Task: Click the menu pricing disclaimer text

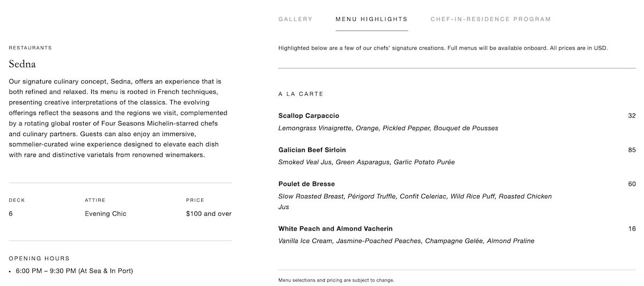Action: (x=336, y=280)
